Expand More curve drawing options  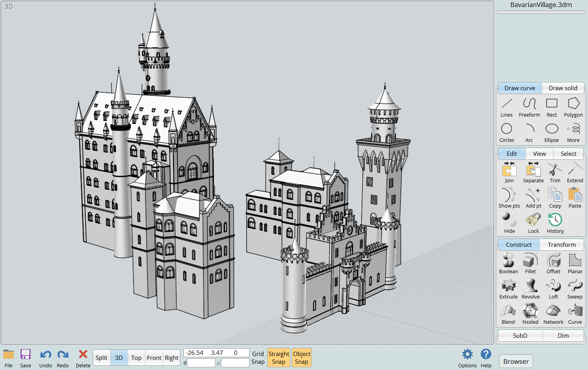click(573, 133)
